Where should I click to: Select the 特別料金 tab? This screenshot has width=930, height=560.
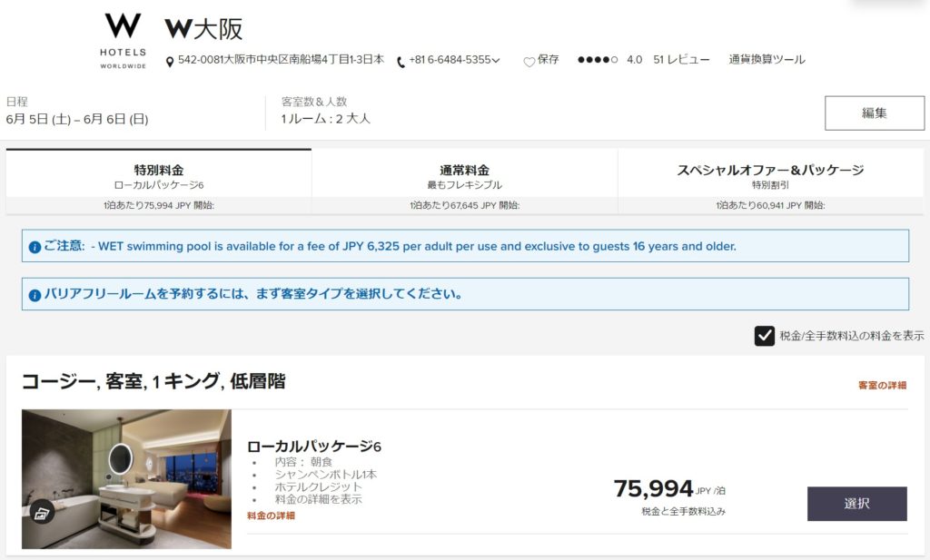tap(159, 176)
